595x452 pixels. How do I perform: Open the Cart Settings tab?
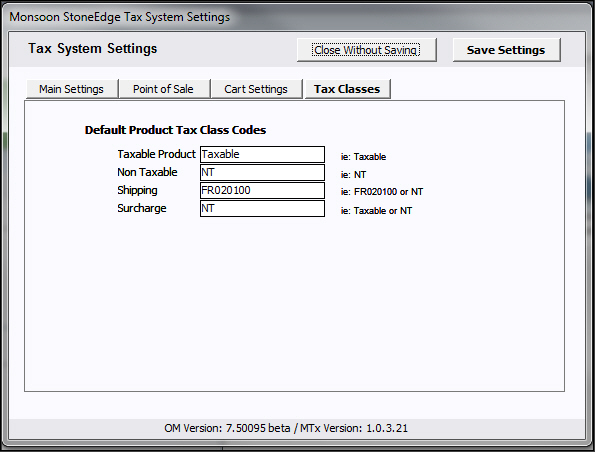[x=256, y=89]
